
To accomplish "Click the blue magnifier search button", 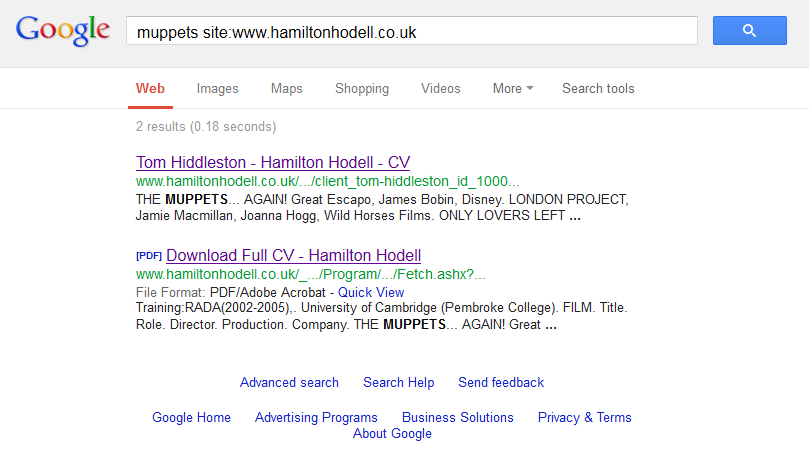I will [x=749, y=31].
